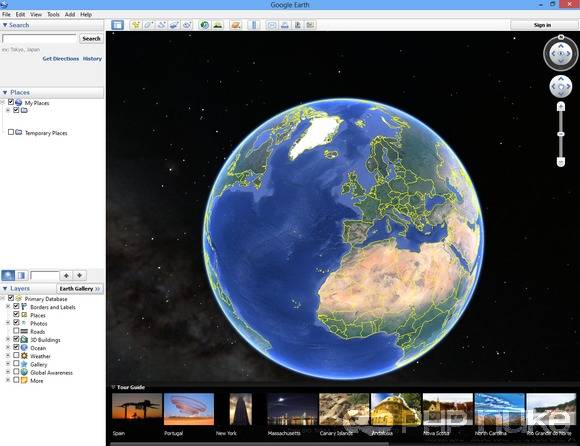Open the Edit menu
Screen dimensions: 580x446
click(x=20, y=14)
